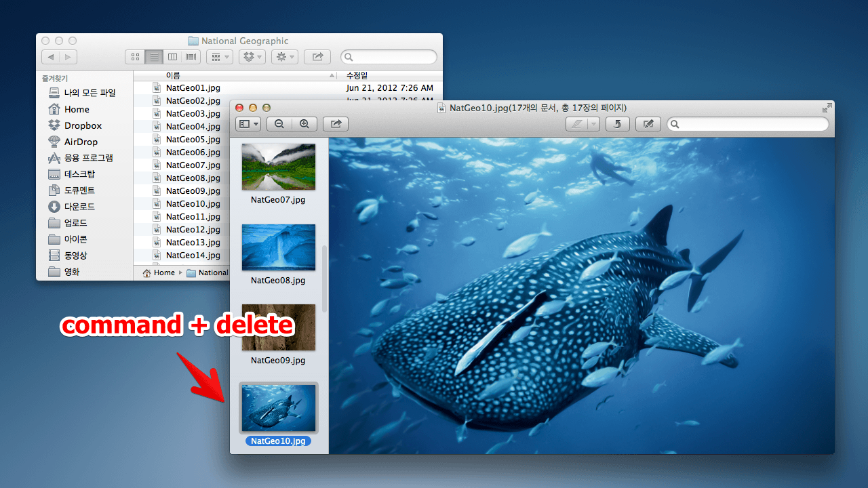Go forward in Finder window
868x488 pixels.
tap(68, 57)
